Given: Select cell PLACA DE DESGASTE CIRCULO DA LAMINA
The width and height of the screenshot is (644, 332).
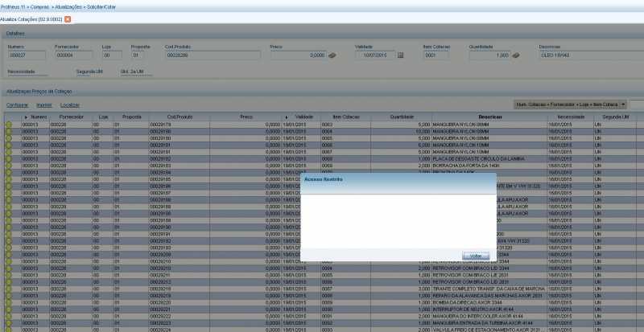Looking at the screenshot, I should [489, 159].
